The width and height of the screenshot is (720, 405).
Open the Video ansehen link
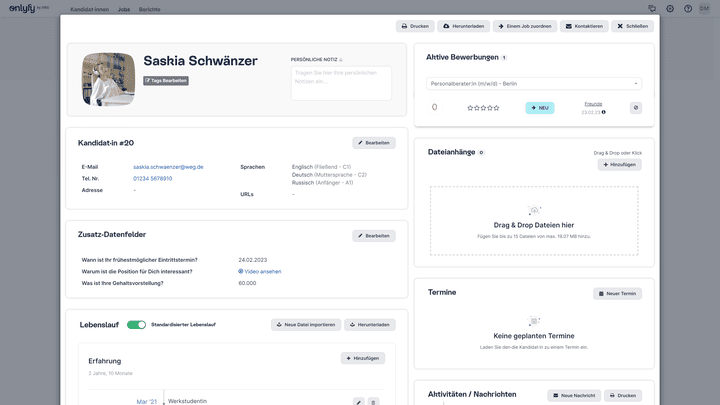[x=260, y=271]
